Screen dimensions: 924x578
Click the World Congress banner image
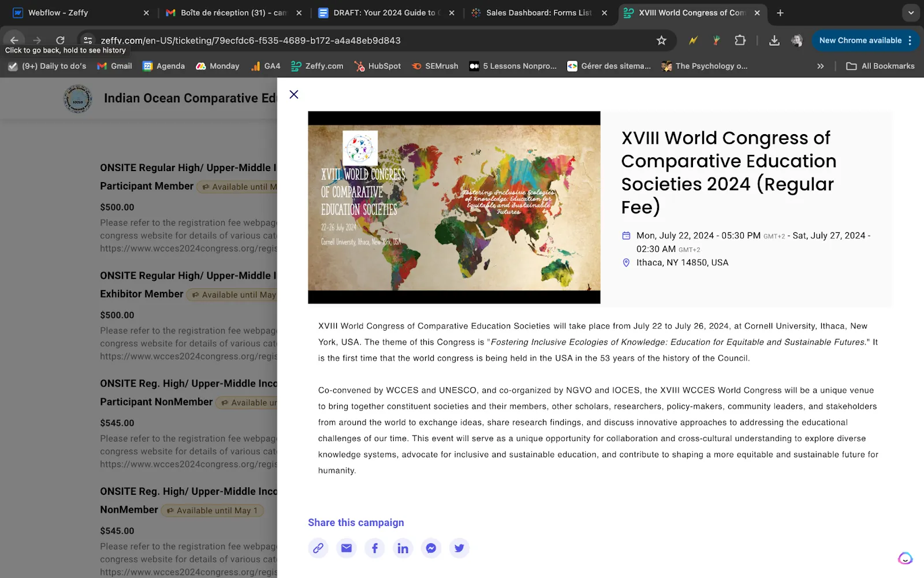click(x=454, y=208)
